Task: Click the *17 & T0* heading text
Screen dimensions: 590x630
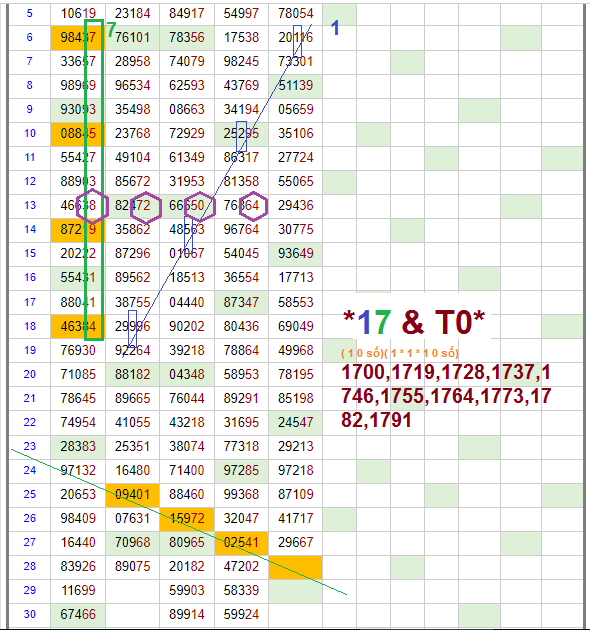Action: [x=414, y=322]
